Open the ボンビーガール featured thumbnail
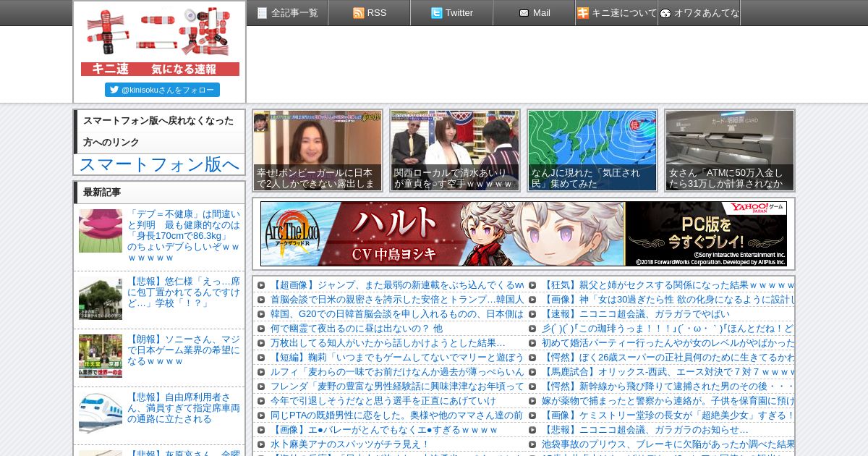Screen dimensions: 868x456 coord(318,151)
